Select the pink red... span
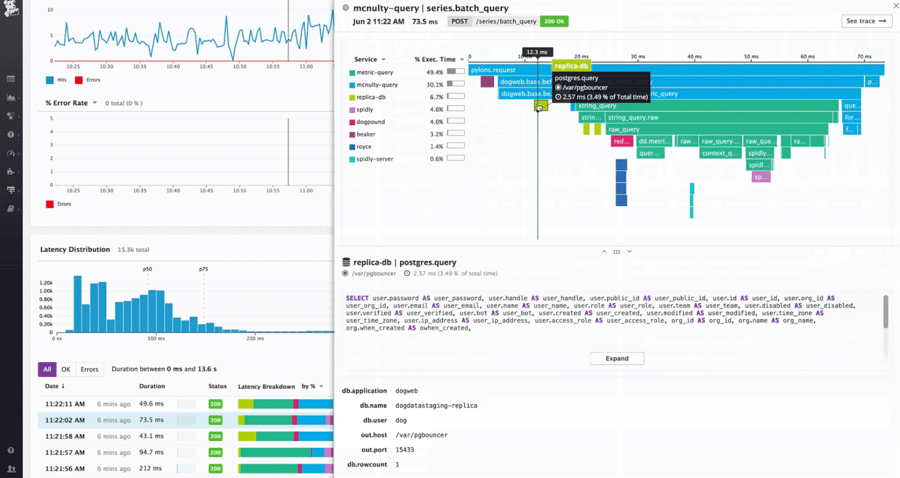 (x=622, y=141)
